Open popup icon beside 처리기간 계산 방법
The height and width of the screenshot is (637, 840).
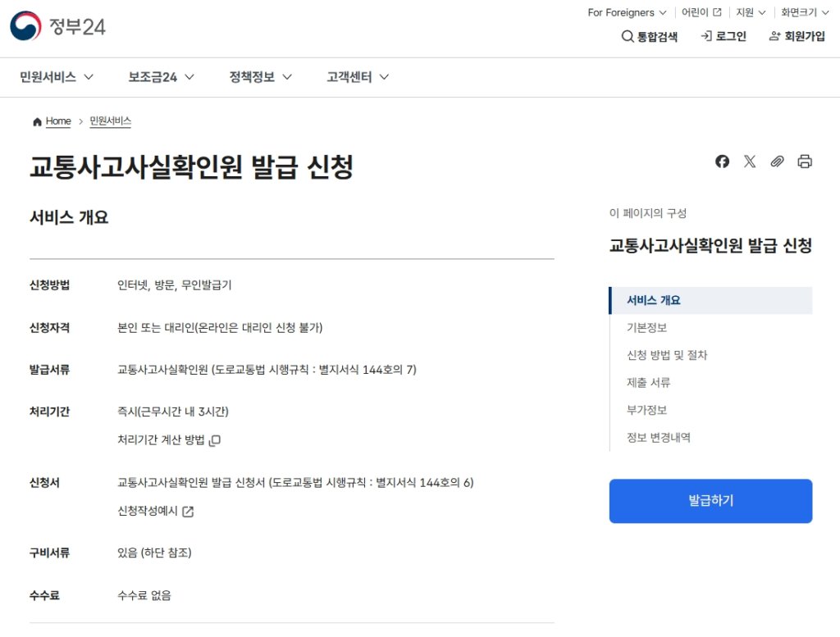(x=214, y=440)
